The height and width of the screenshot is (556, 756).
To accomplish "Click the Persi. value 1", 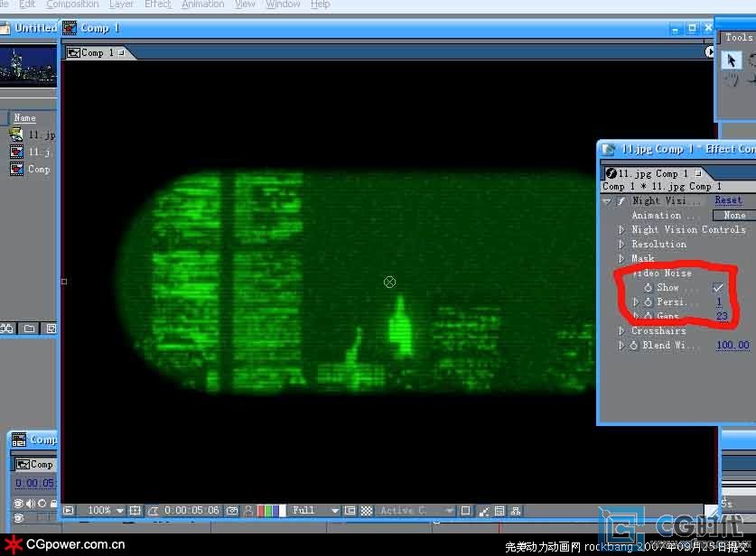I will 719,302.
